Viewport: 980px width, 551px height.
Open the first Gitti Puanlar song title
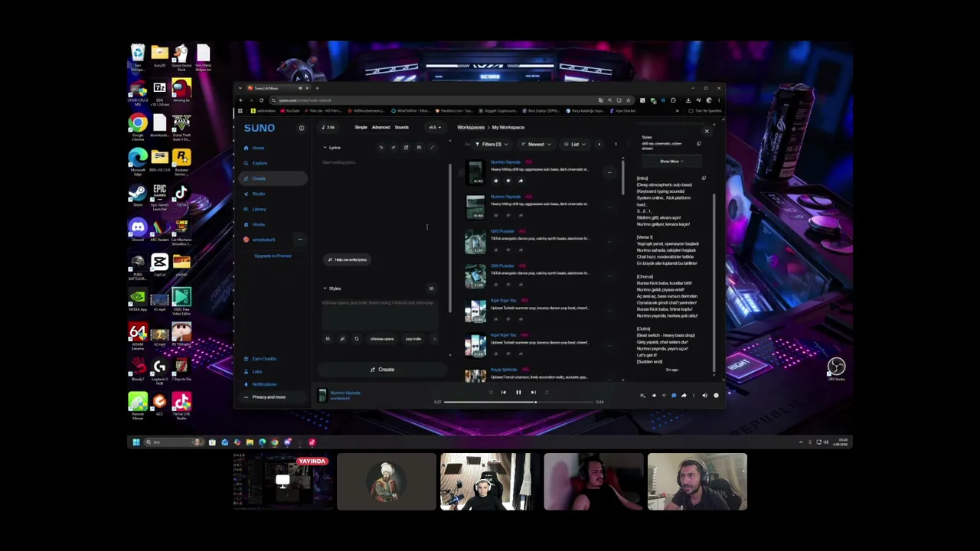502,231
